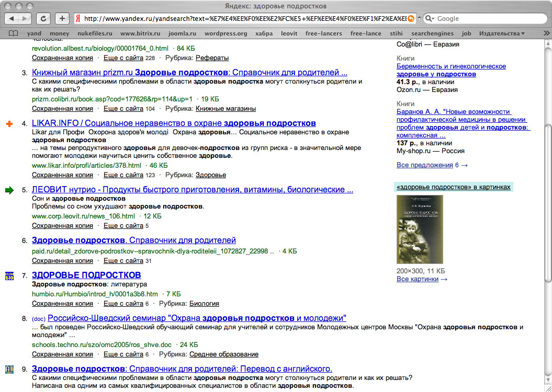Open the LIKAR.INFO result title
The image size is (552, 392).
point(174,123)
